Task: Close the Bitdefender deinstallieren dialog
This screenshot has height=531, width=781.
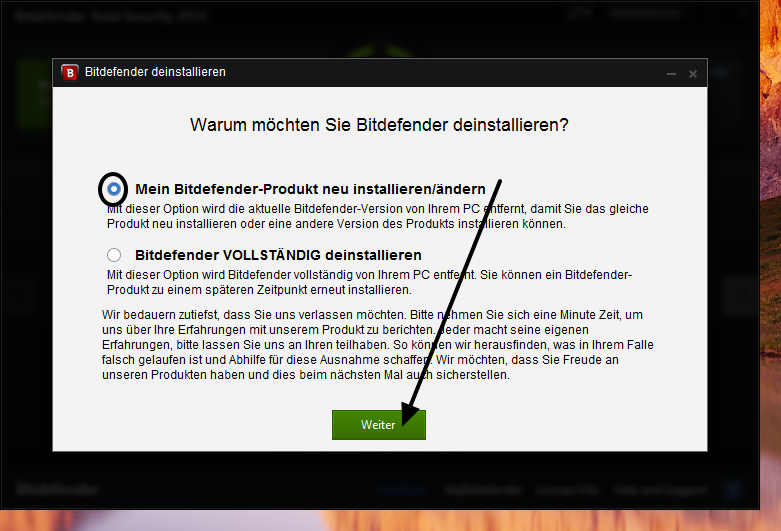Action: (693, 74)
